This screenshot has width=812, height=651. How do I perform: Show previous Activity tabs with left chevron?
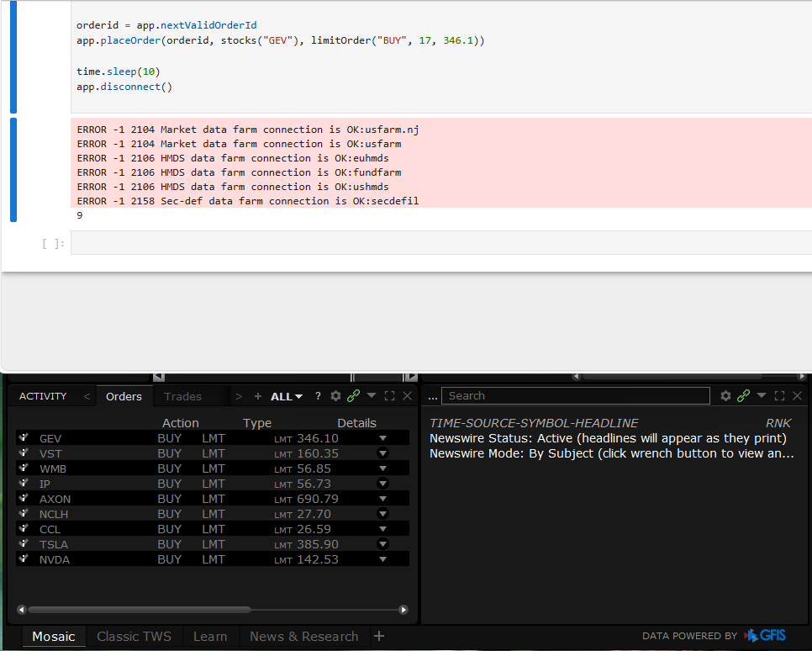click(87, 396)
